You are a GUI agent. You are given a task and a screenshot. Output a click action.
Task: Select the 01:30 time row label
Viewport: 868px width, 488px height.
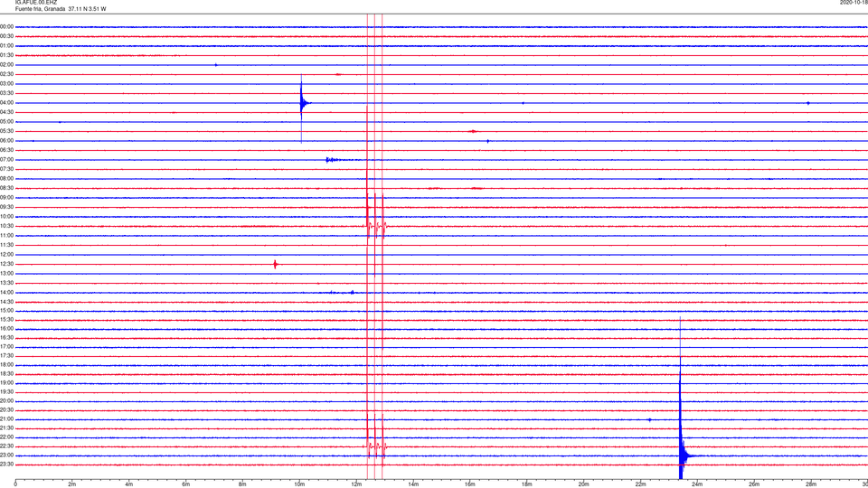click(x=6, y=55)
